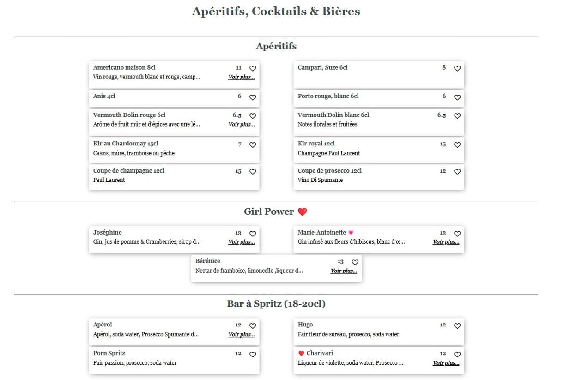Viewport: 588px width, 380px height.
Task: Click the heart icon beside Porn Spritz
Action: coord(253,354)
